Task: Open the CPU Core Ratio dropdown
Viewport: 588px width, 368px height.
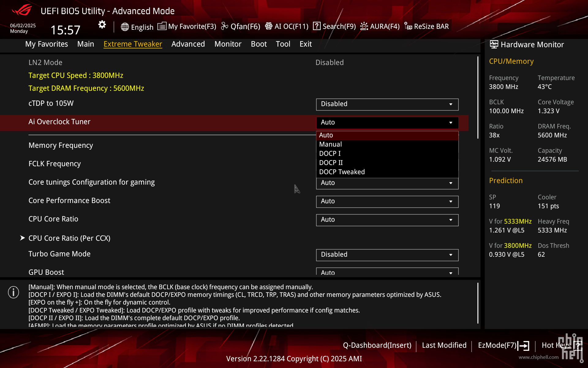Action: click(387, 220)
